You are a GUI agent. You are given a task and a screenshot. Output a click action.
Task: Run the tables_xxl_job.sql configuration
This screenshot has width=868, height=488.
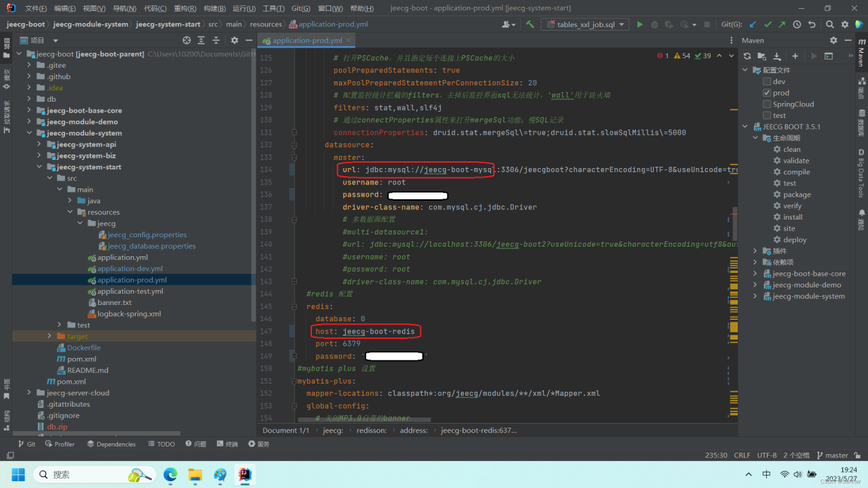point(640,24)
